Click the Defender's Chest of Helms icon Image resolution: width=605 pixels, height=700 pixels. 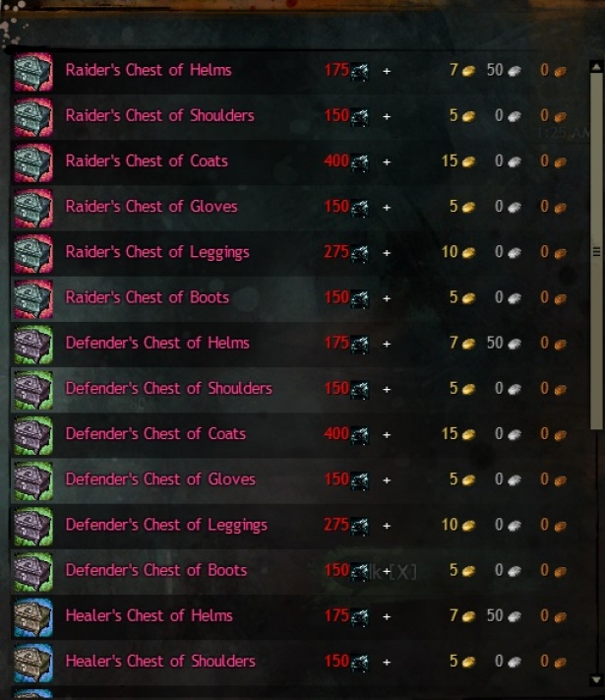point(33,345)
